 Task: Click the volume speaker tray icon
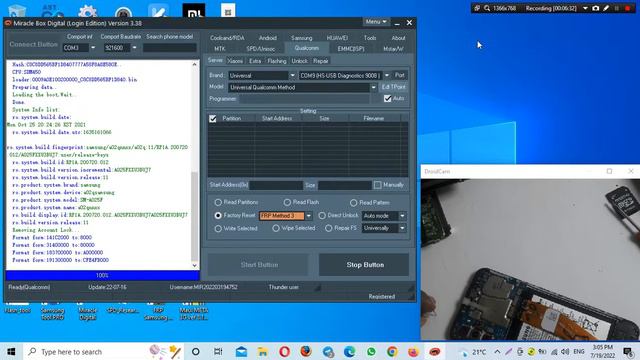click(x=565, y=351)
